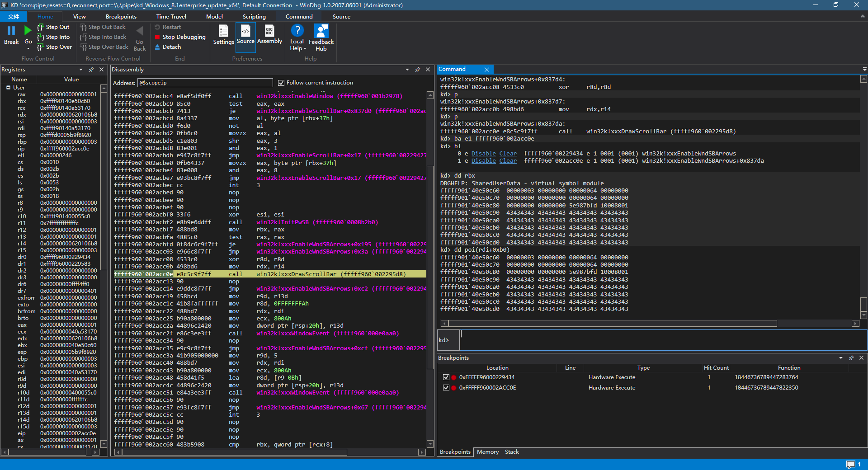
Task: Sort breakpoints by Location header
Action: [497, 368]
